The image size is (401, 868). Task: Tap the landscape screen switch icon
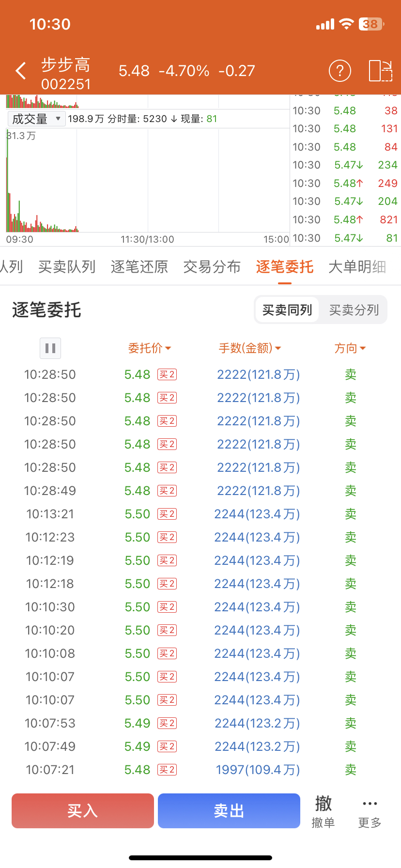coord(380,71)
